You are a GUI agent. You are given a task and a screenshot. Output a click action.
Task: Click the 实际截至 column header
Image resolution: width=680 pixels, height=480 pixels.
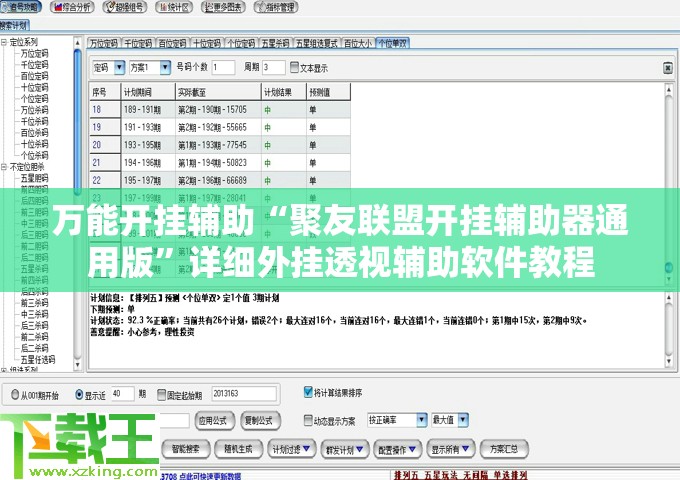219,92
